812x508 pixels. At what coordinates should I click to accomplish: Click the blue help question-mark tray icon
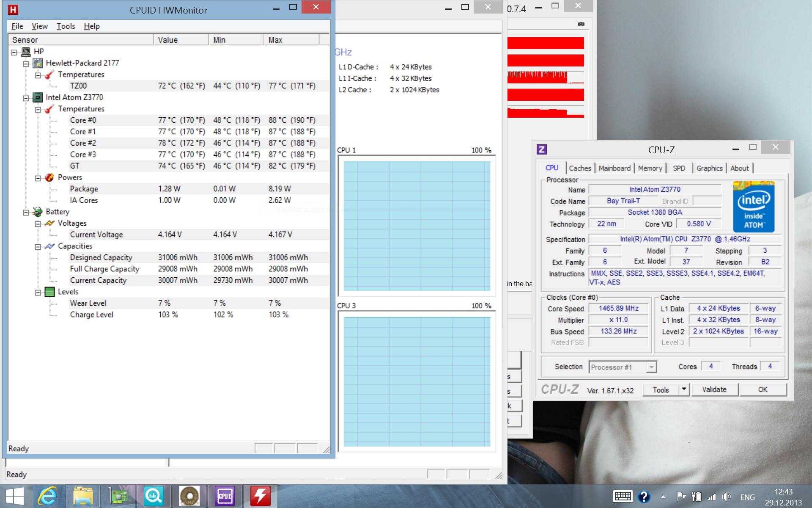(644, 497)
